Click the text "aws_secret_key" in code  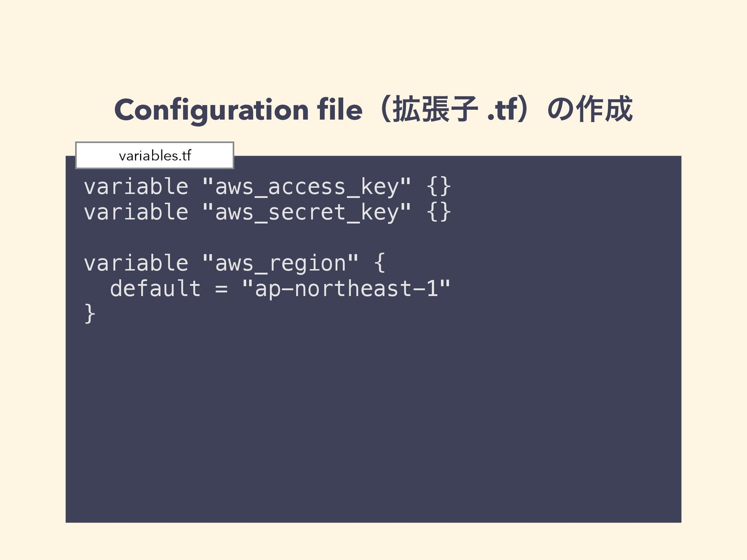click(x=307, y=212)
